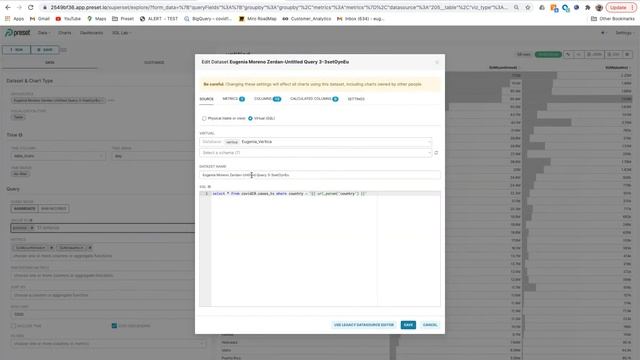
Task: Click the Cancel button in dialog
Action: 430,325
